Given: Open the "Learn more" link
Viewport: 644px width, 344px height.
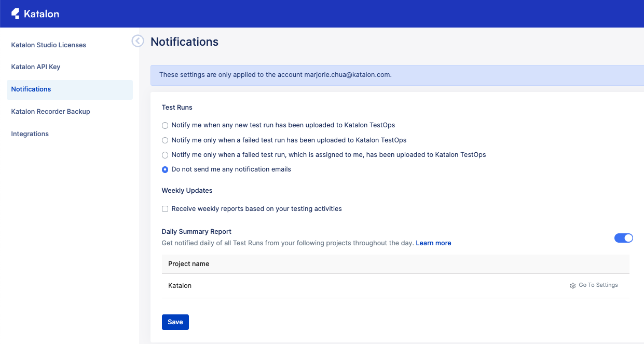Looking at the screenshot, I should coord(433,243).
